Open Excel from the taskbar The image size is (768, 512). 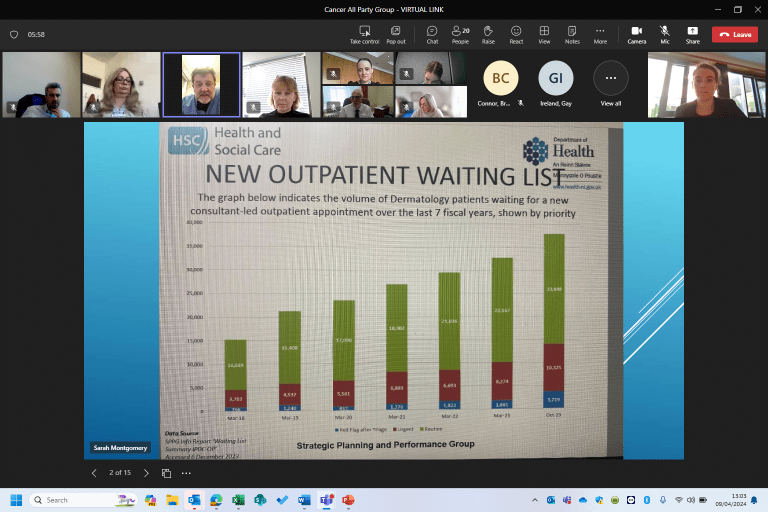pyautogui.click(x=238, y=500)
